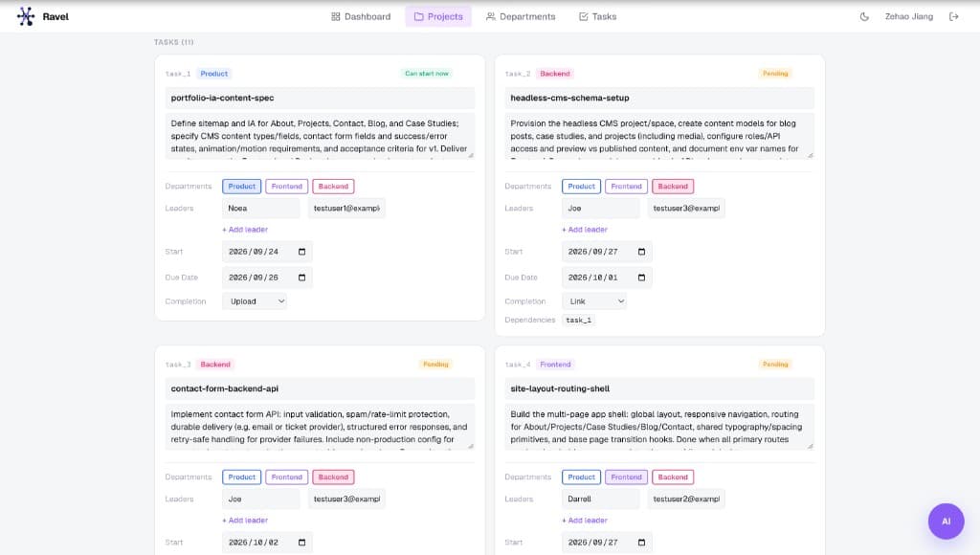Open task_1 Completion dropdown showing Upload
Image resolution: width=980 pixels, height=555 pixels.
pyautogui.click(x=255, y=301)
